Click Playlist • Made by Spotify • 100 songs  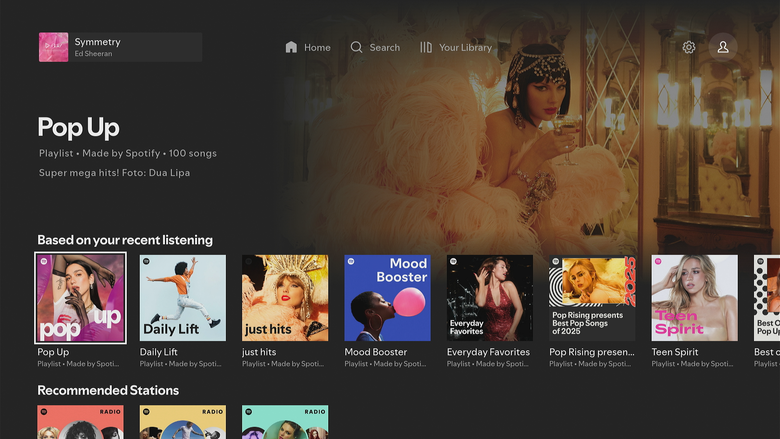pyautogui.click(x=128, y=153)
